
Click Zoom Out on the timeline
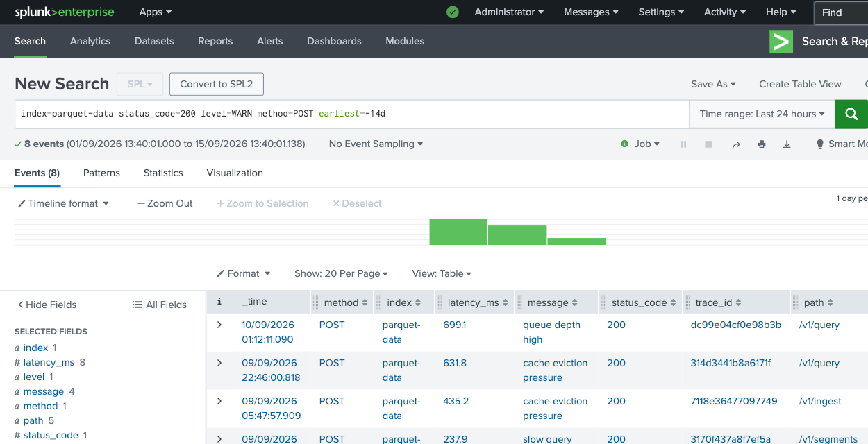tap(165, 203)
